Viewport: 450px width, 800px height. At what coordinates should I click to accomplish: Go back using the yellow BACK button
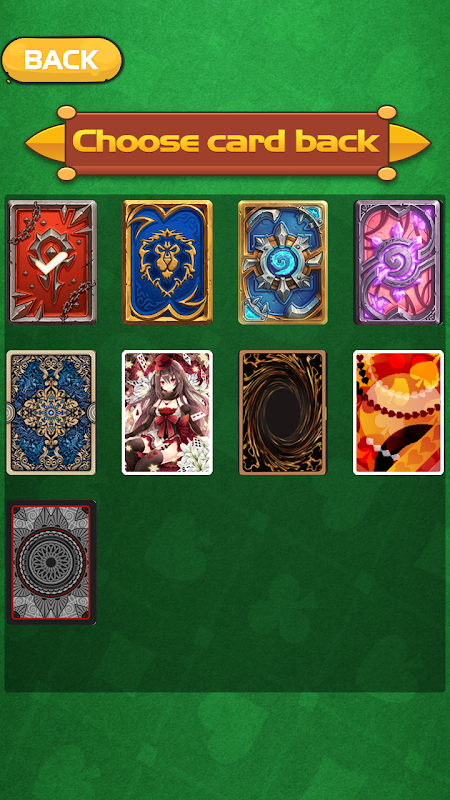click(x=62, y=60)
